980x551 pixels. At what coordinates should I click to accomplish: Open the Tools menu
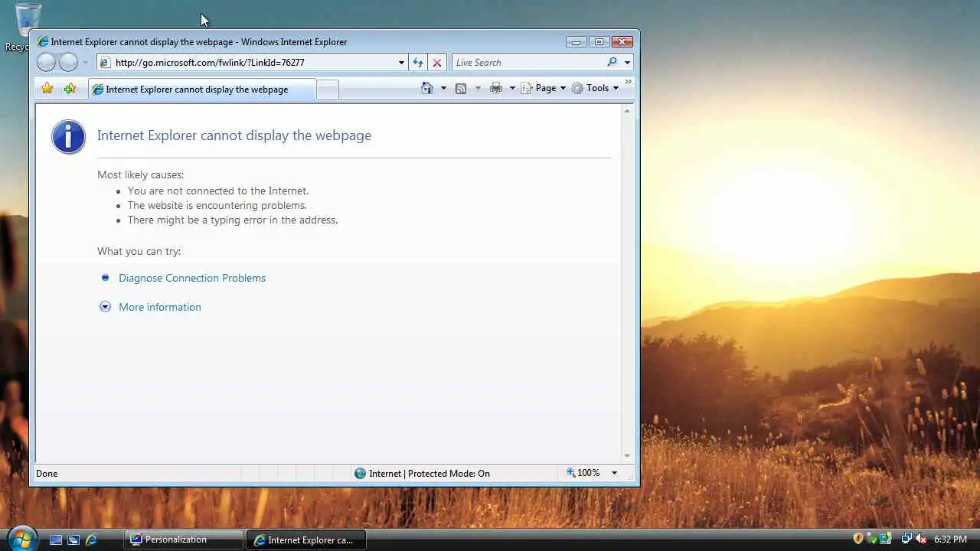click(595, 88)
